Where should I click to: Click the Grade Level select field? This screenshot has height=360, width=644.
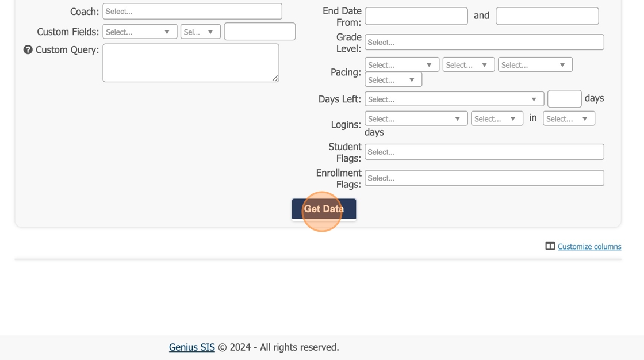click(x=484, y=43)
